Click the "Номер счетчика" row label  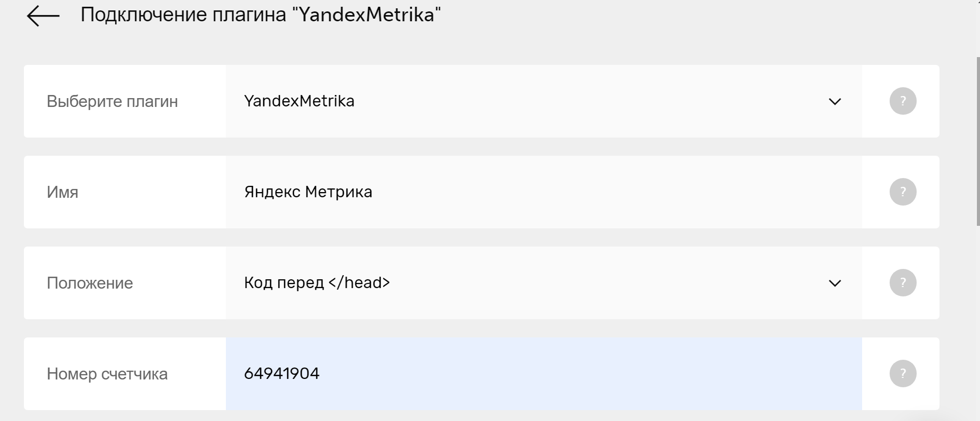click(x=107, y=374)
